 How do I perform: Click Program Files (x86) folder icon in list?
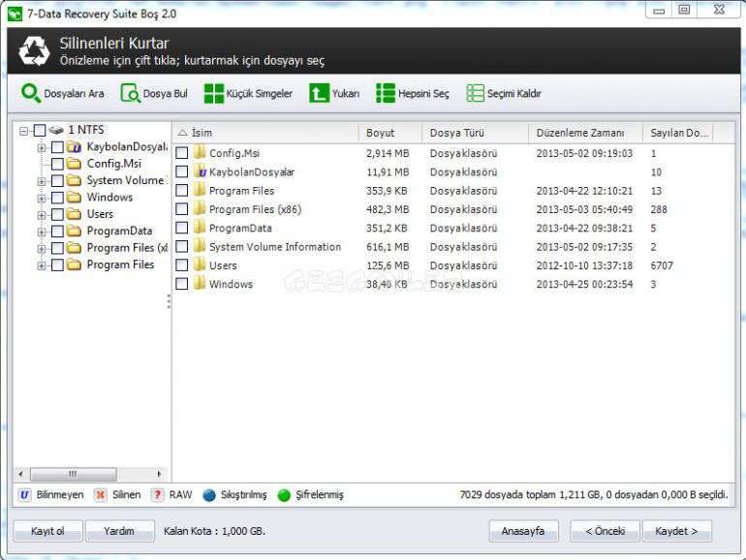[x=200, y=209]
